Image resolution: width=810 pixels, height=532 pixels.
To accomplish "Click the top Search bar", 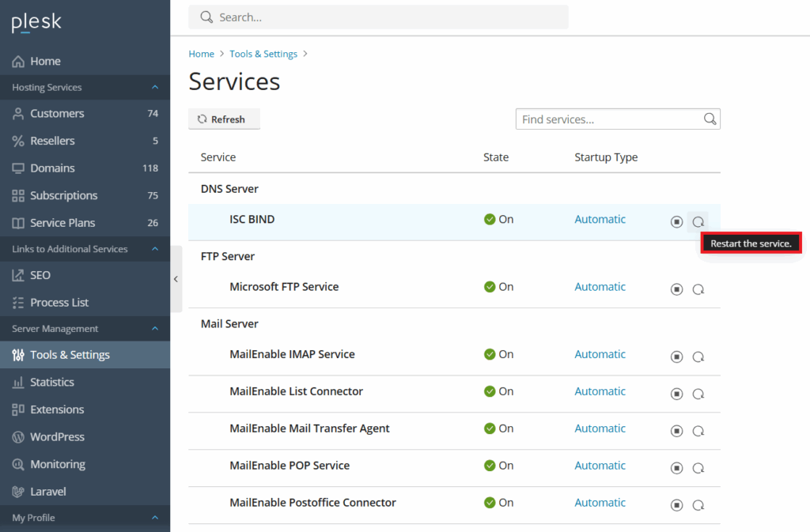I will coord(377,17).
